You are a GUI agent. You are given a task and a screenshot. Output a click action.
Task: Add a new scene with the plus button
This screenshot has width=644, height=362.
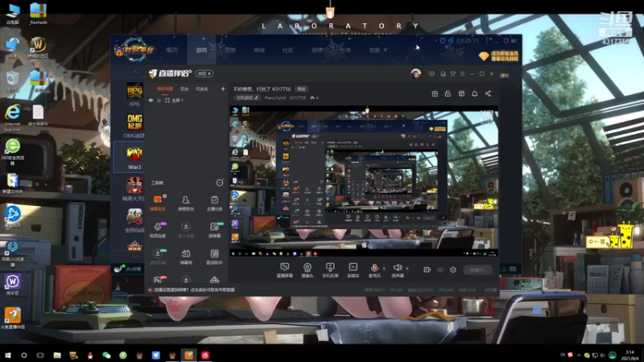(223, 88)
